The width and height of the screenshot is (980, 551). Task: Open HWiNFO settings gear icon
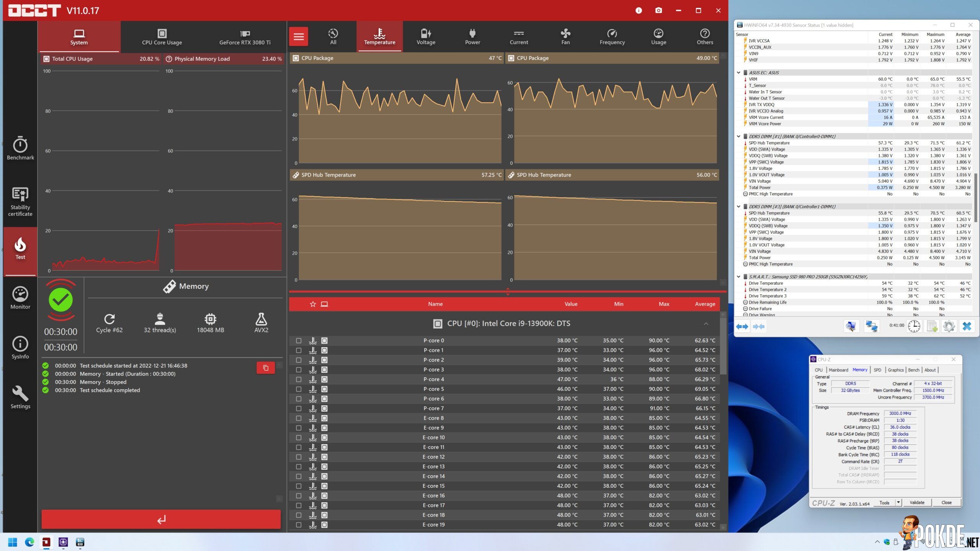[x=949, y=326]
